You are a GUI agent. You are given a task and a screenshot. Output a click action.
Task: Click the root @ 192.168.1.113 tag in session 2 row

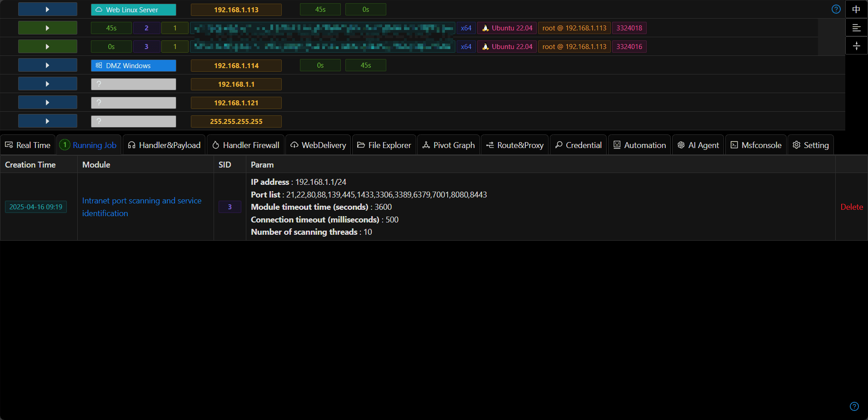coord(574,28)
